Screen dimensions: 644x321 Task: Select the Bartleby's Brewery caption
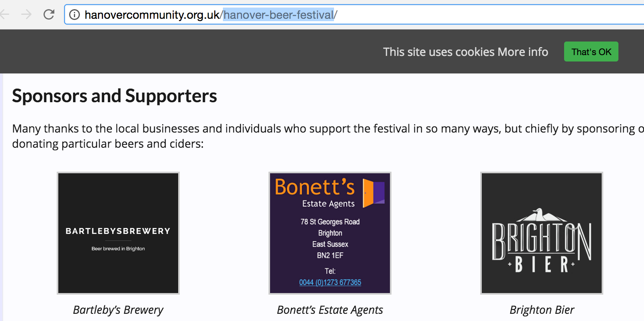point(118,310)
